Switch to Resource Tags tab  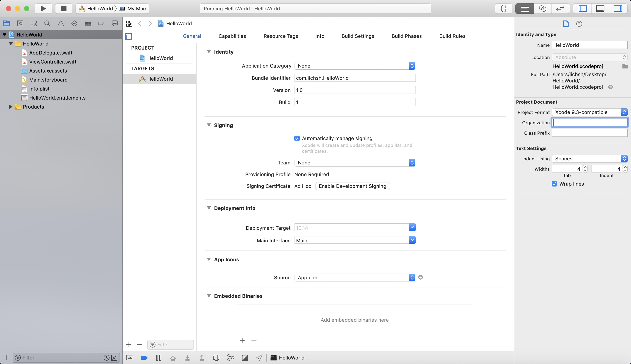(281, 36)
